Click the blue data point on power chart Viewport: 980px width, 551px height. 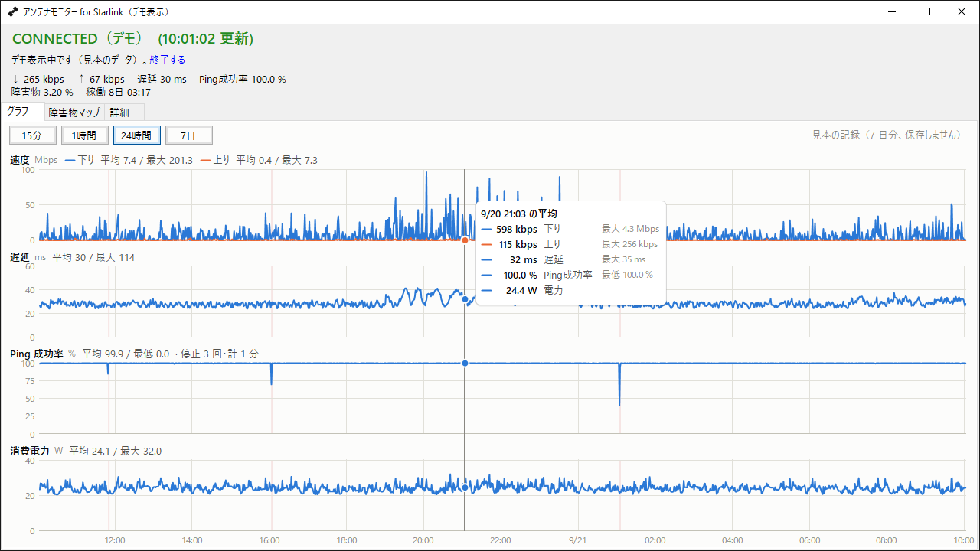pos(465,487)
